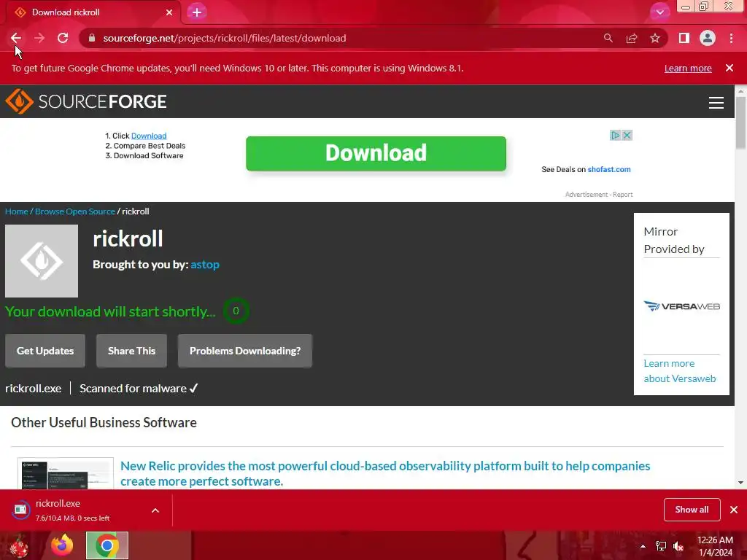
Task: Go to Home breadcrumb
Action: [17, 211]
